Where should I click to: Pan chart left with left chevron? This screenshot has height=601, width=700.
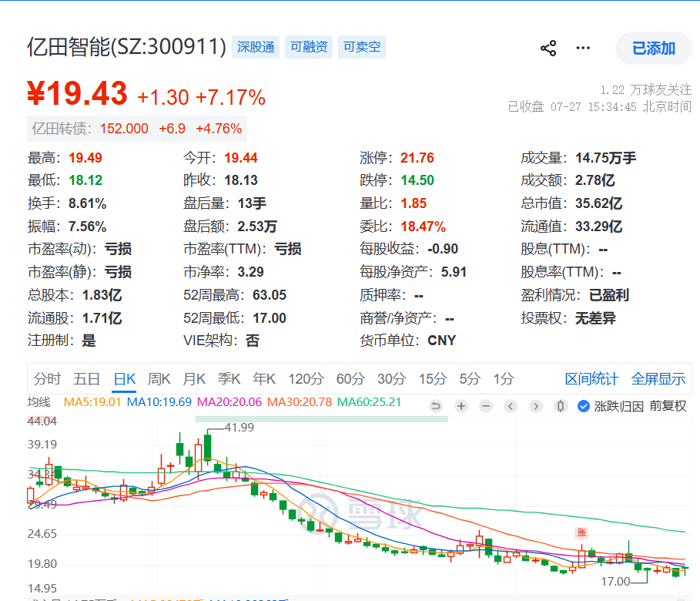pos(511,406)
